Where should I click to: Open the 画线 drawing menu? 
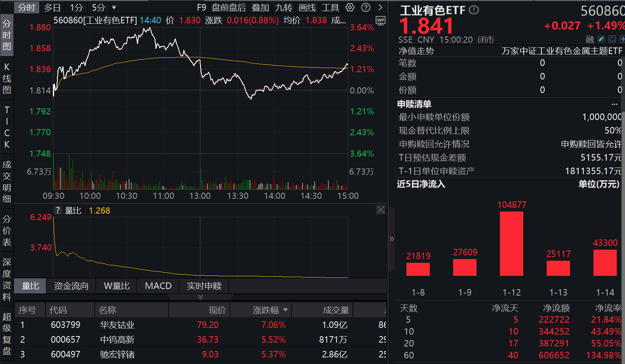pyautogui.click(x=307, y=7)
